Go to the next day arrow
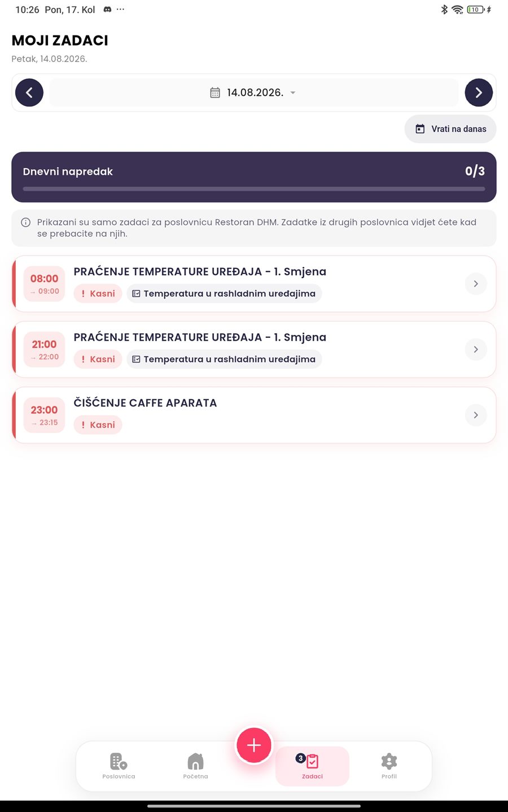508x812 pixels. pos(479,92)
